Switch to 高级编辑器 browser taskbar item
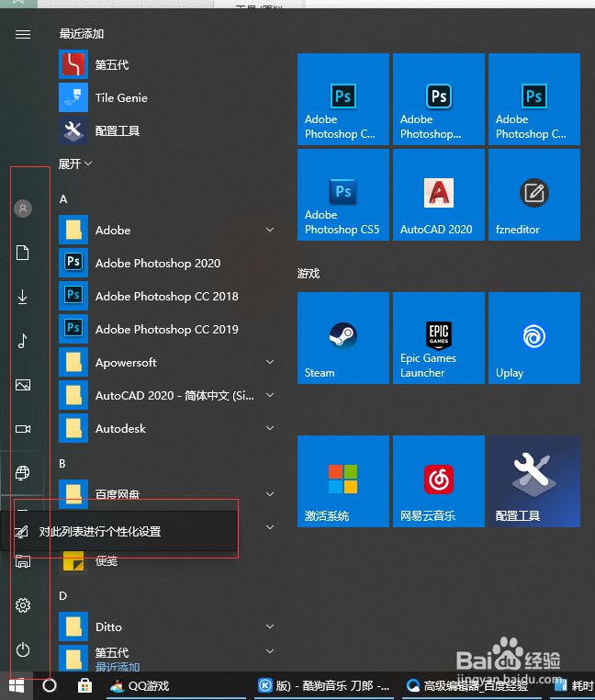595x700 pixels. click(473, 685)
